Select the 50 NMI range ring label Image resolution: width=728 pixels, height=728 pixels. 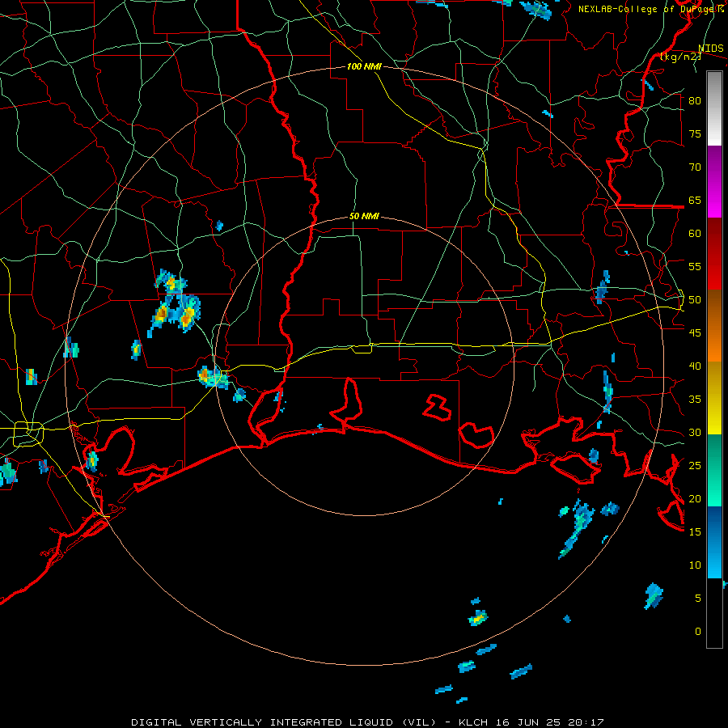(365, 216)
